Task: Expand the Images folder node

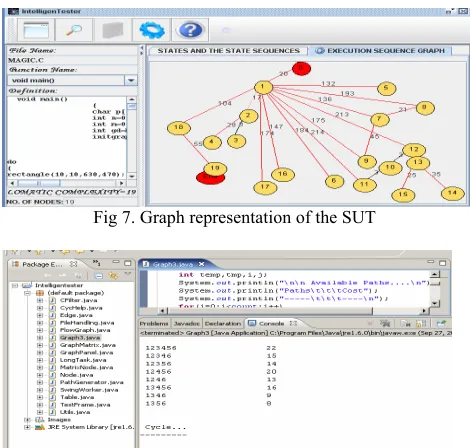Action: pos(28,419)
